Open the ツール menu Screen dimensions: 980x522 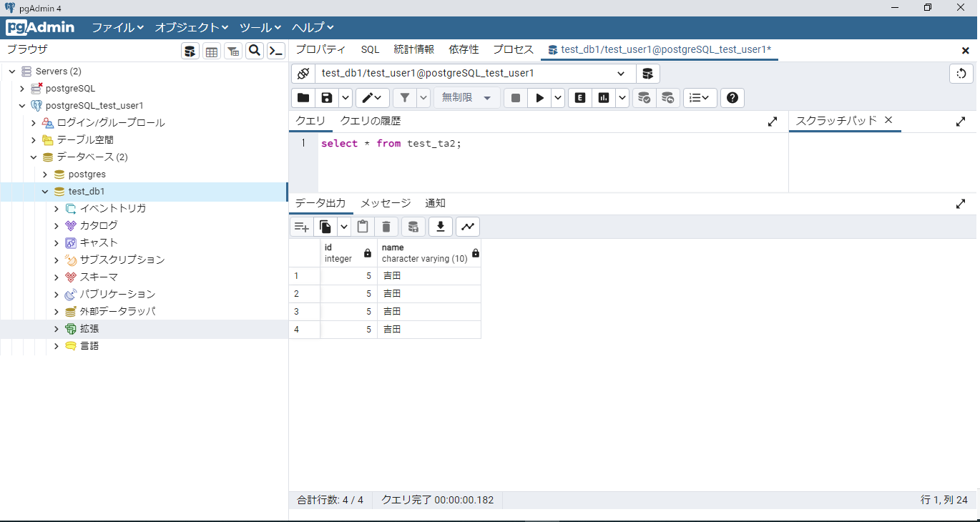[x=260, y=27]
